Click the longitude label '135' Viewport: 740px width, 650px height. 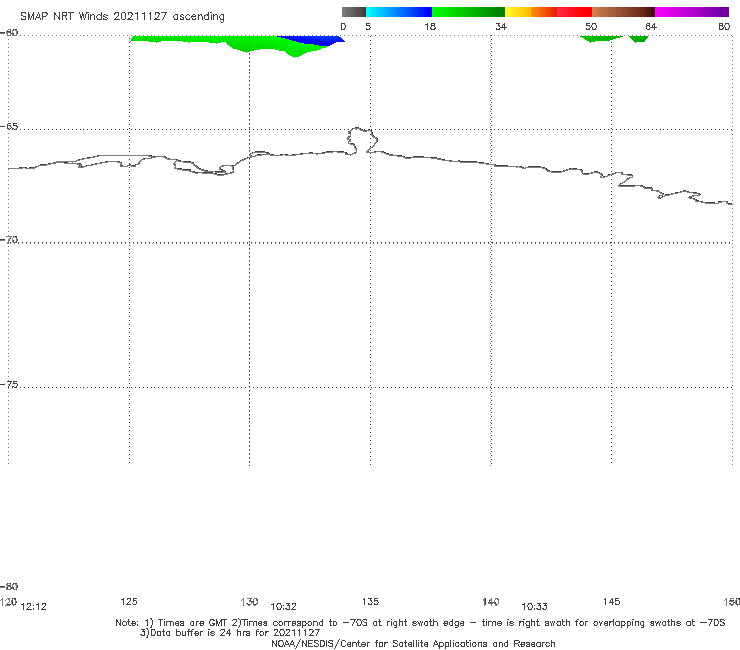[370, 601]
